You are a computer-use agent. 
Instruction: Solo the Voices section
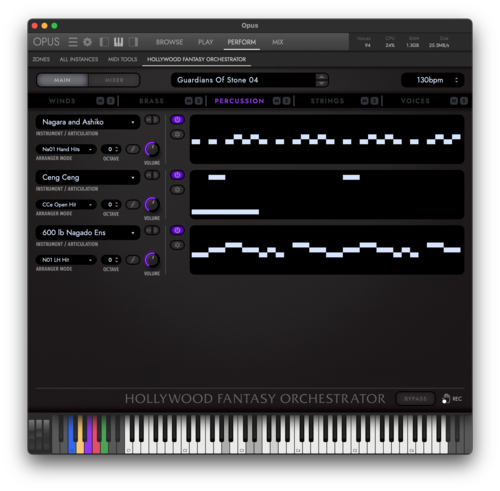coord(463,101)
